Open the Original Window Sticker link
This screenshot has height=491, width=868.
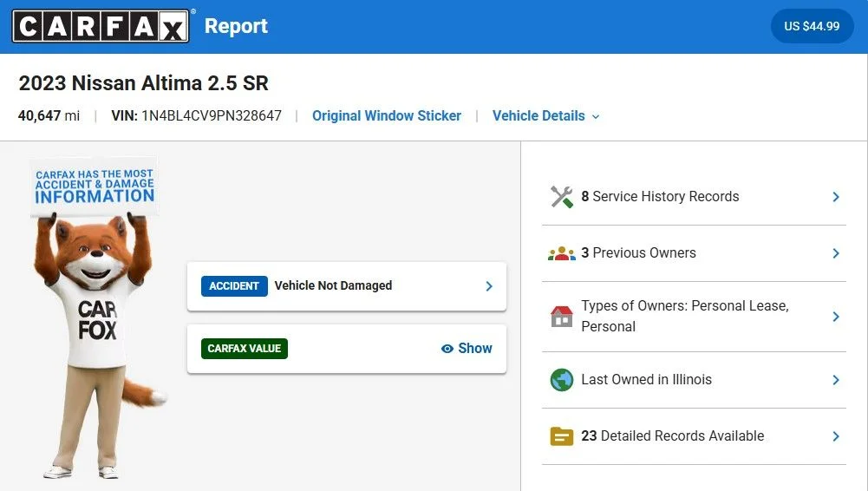[387, 115]
